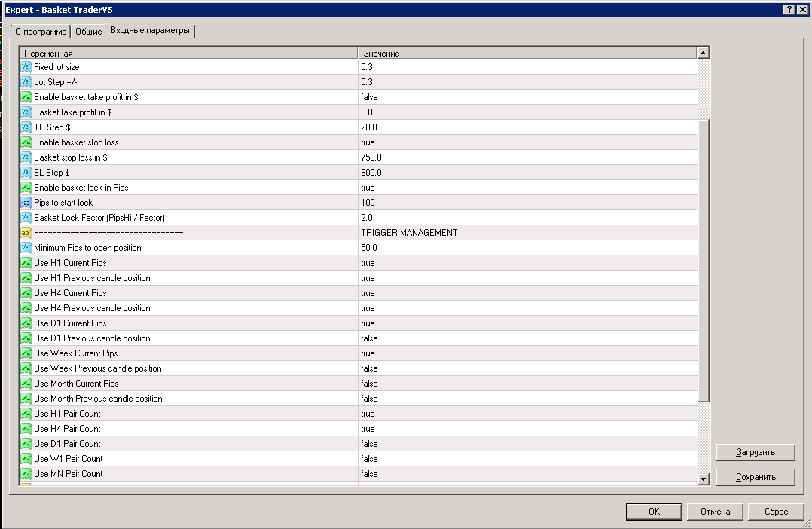Click the icon for Use Month Current Pips

(26, 384)
